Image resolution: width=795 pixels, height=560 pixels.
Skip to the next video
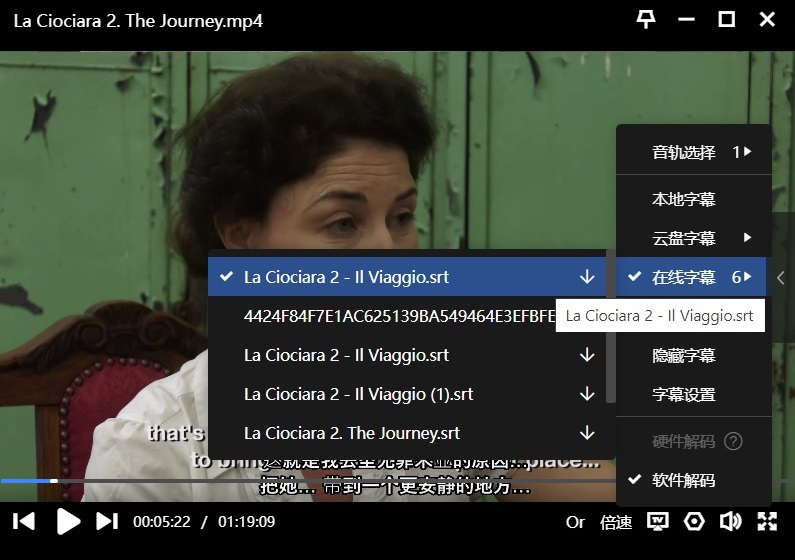click(107, 521)
